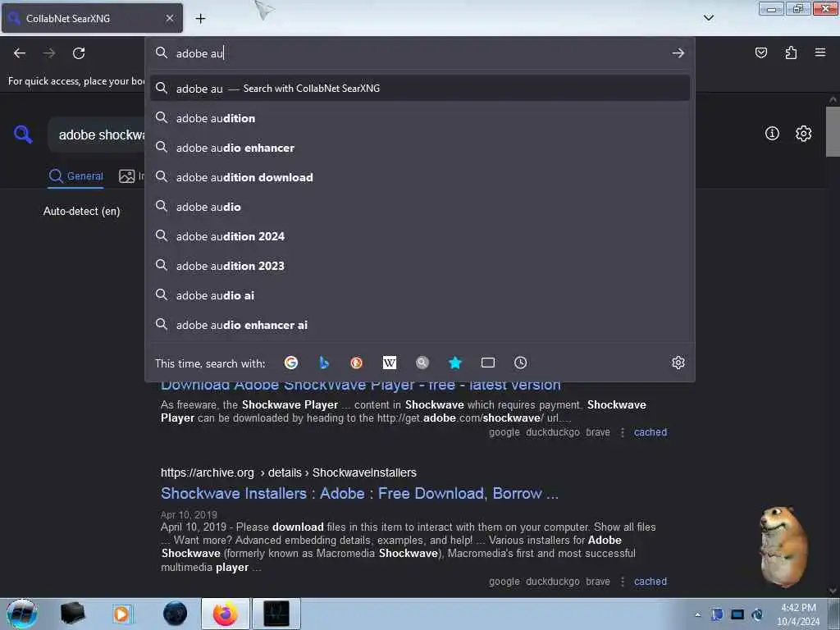
Task: Open the black monitor taskbar app
Action: (276, 614)
